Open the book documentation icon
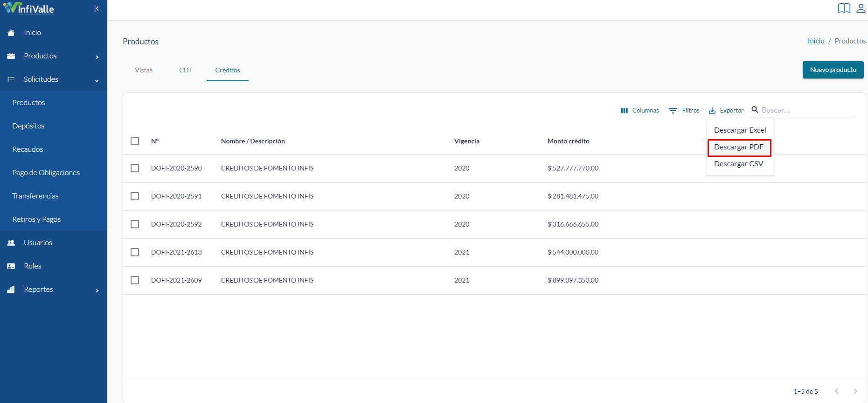 [844, 8]
